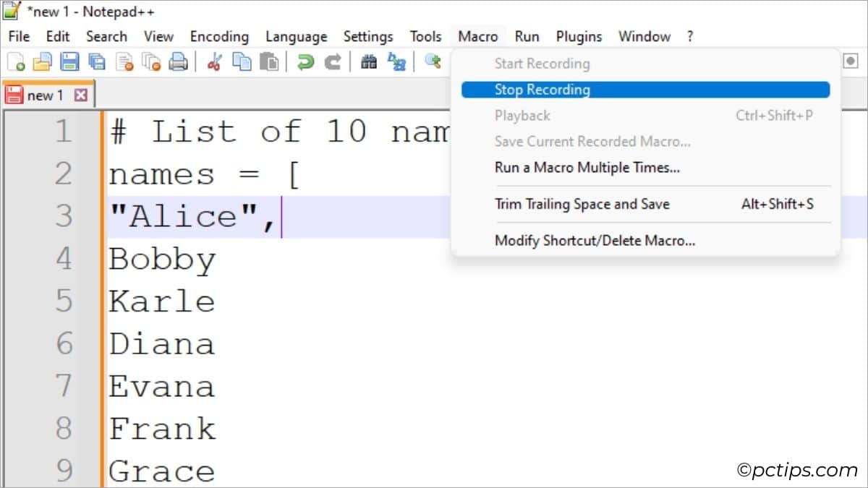Click line number 7 in the margin
868x488 pixels.
tap(64, 386)
